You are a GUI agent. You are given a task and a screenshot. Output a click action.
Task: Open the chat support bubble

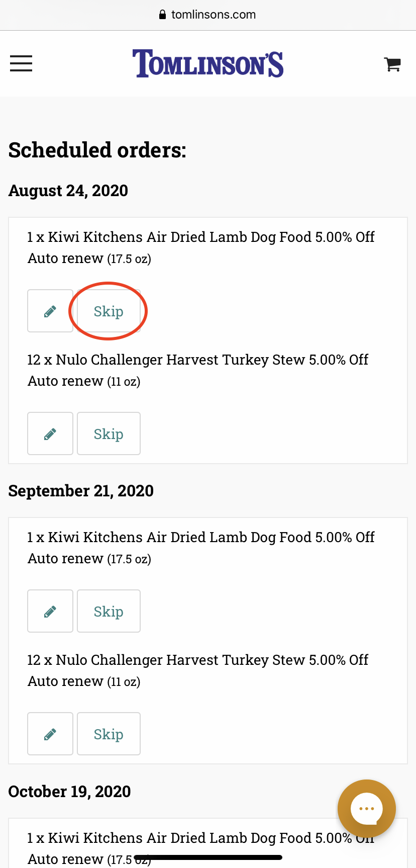(367, 809)
